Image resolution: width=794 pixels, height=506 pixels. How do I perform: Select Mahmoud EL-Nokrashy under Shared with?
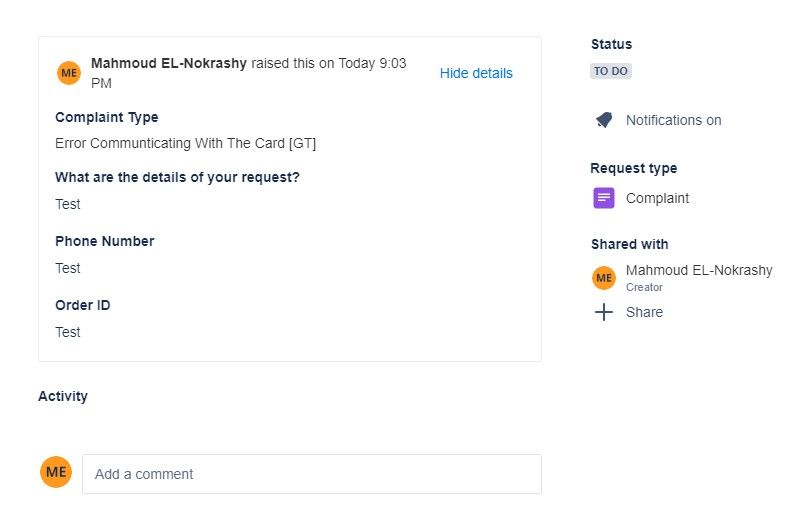coord(699,270)
